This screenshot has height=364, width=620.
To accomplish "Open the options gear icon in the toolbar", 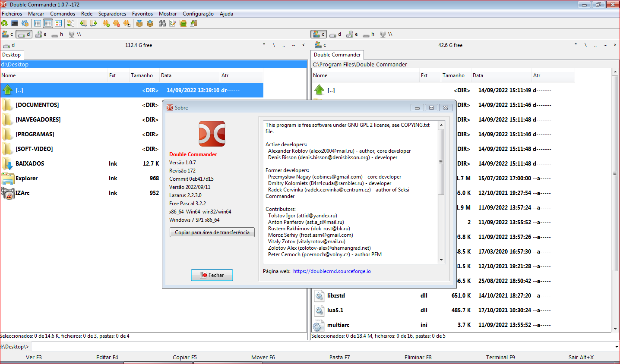I will click(25, 23).
